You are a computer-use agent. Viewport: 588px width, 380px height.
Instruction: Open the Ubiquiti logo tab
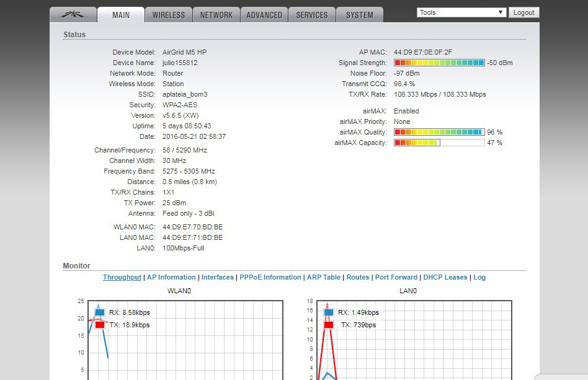73,15
